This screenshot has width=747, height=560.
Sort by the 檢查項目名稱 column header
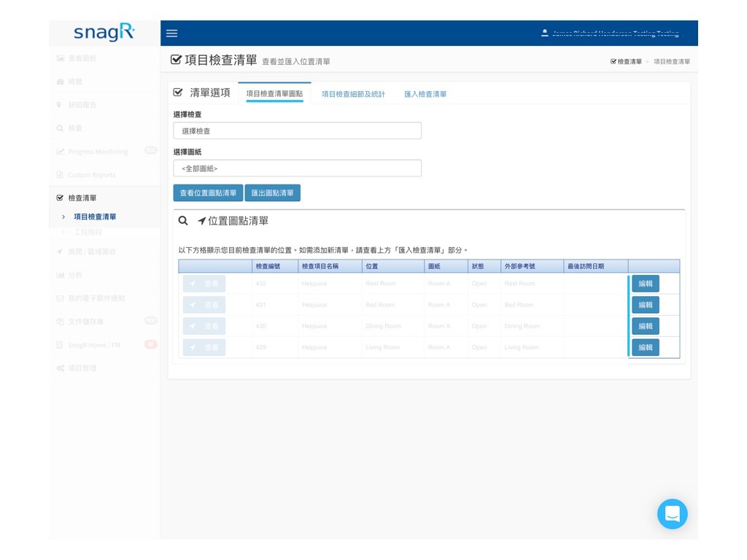point(330,266)
